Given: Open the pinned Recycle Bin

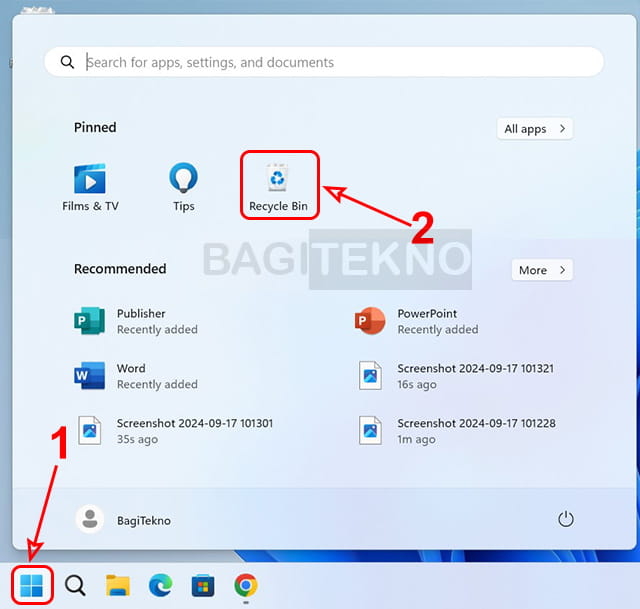Looking at the screenshot, I should pyautogui.click(x=278, y=187).
